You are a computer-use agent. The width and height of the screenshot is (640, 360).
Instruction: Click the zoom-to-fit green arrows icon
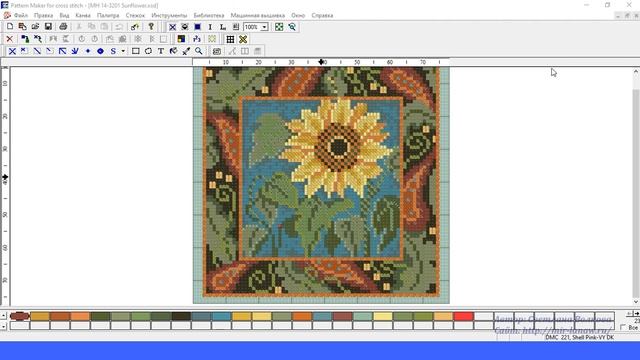pos(279,27)
